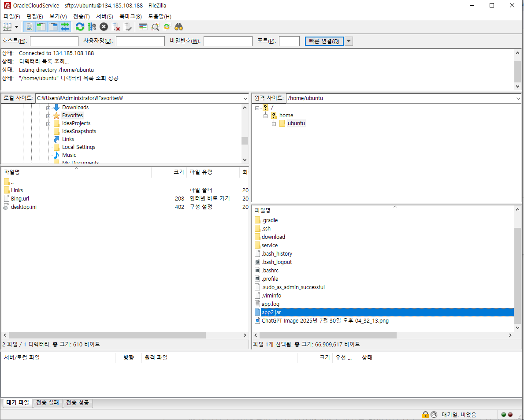This screenshot has height=420, width=524.
Task: Open the 보기(V) menu
Action: (58, 16)
